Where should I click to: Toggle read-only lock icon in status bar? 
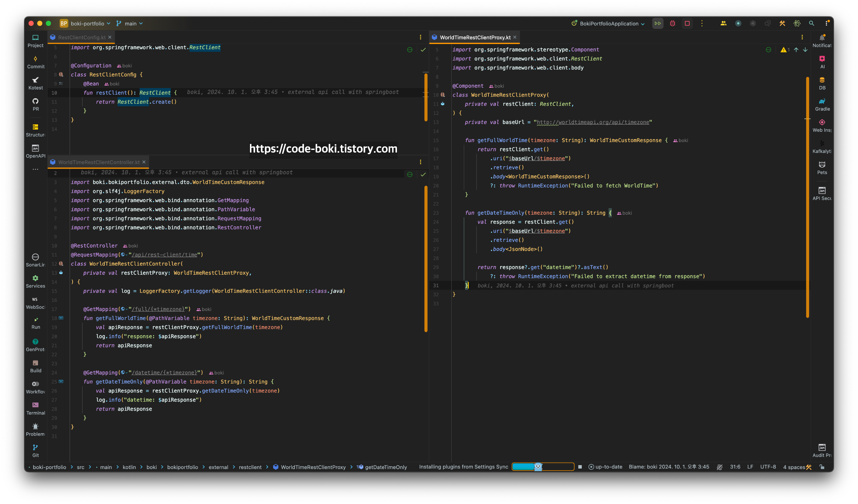click(822, 467)
